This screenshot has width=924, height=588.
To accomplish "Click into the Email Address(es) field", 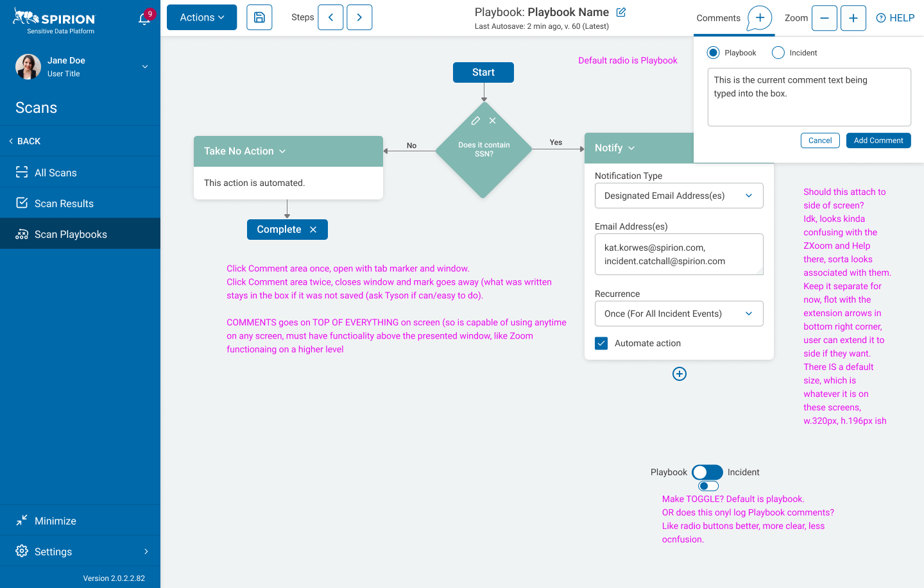I will pyautogui.click(x=679, y=255).
